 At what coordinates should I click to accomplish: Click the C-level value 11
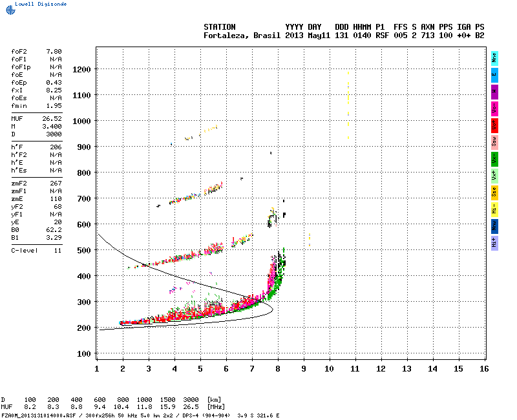point(58,251)
